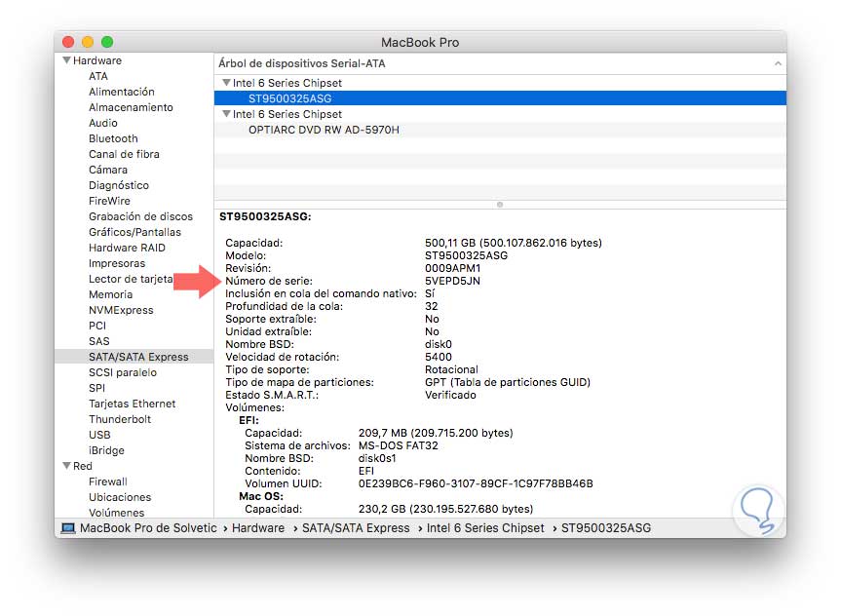This screenshot has width=841, height=616.
Task: Select FireWire in sidebar
Action: (109, 201)
